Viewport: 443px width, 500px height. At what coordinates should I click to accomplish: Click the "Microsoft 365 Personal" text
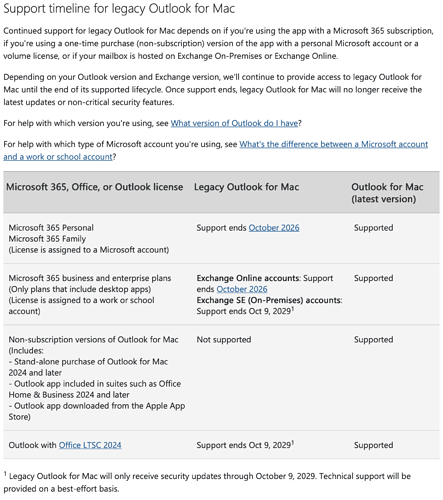pos(51,228)
